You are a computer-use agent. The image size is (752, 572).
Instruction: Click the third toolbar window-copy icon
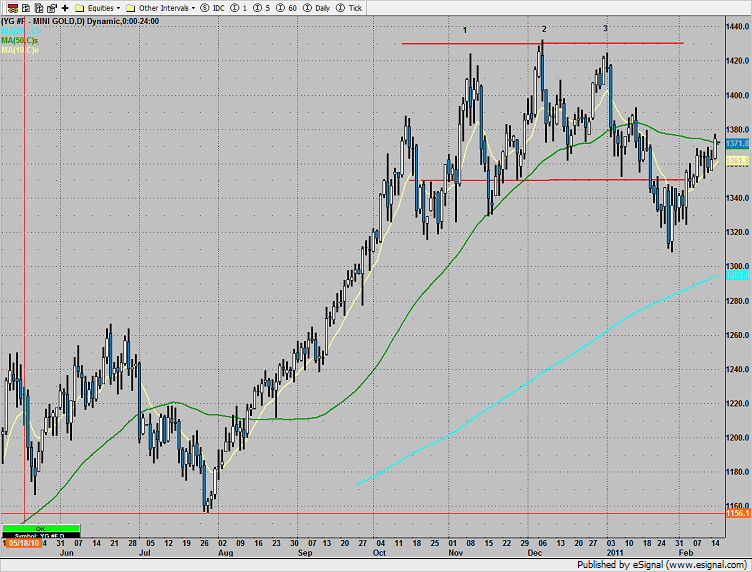tap(39, 8)
